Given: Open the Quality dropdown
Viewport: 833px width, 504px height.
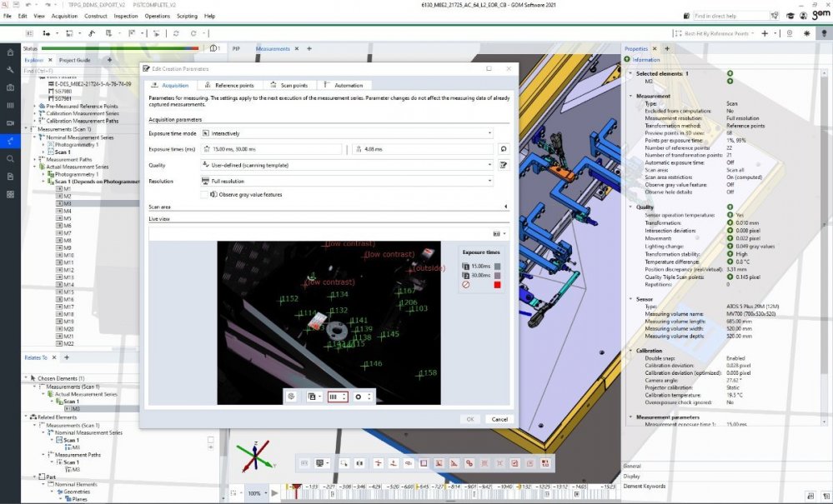Looking at the screenshot, I should (348, 165).
